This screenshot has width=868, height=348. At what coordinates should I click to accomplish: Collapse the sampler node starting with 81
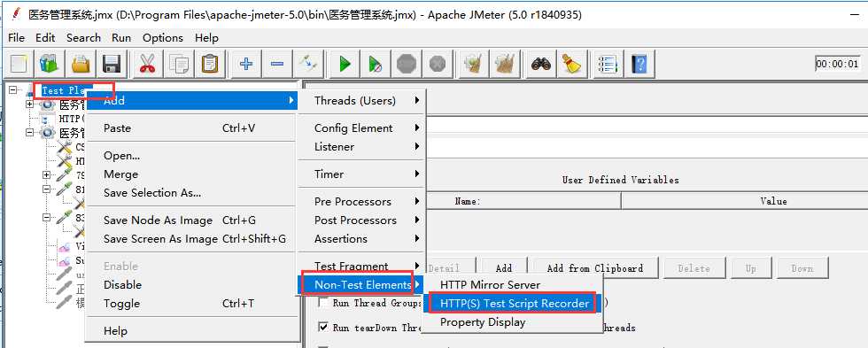coord(46,189)
